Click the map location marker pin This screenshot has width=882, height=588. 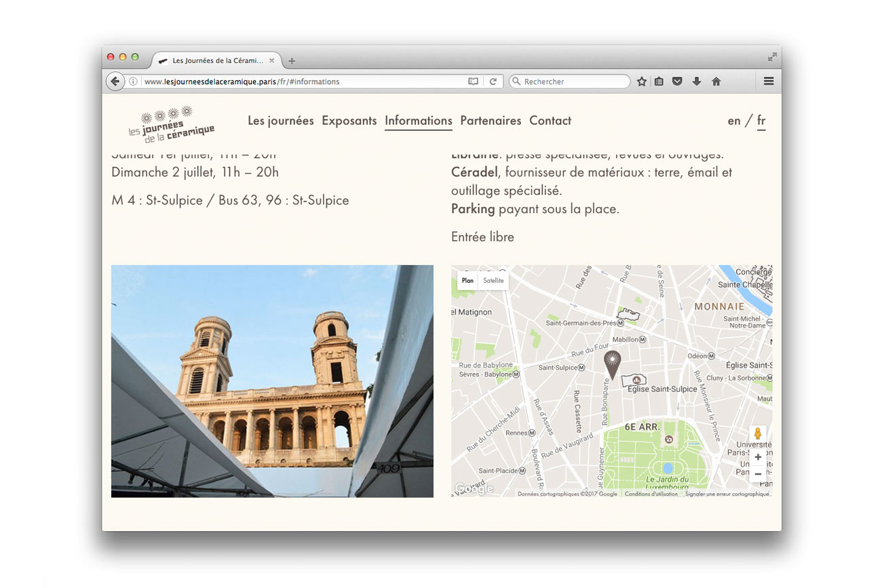coord(612,364)
